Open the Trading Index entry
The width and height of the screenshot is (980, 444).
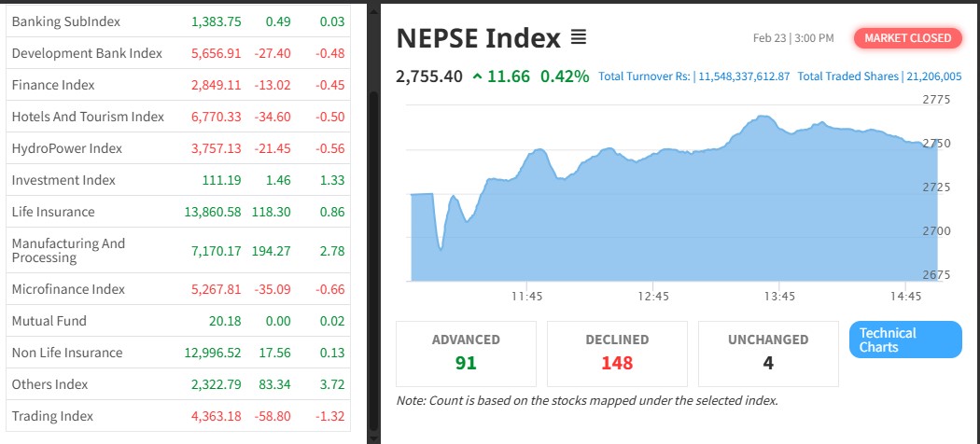(53, 416)
